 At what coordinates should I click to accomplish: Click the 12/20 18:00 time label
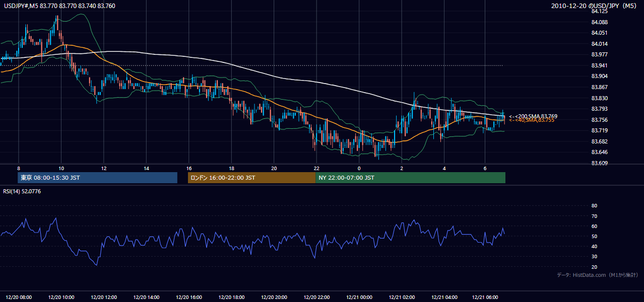[x=232, y=297]
